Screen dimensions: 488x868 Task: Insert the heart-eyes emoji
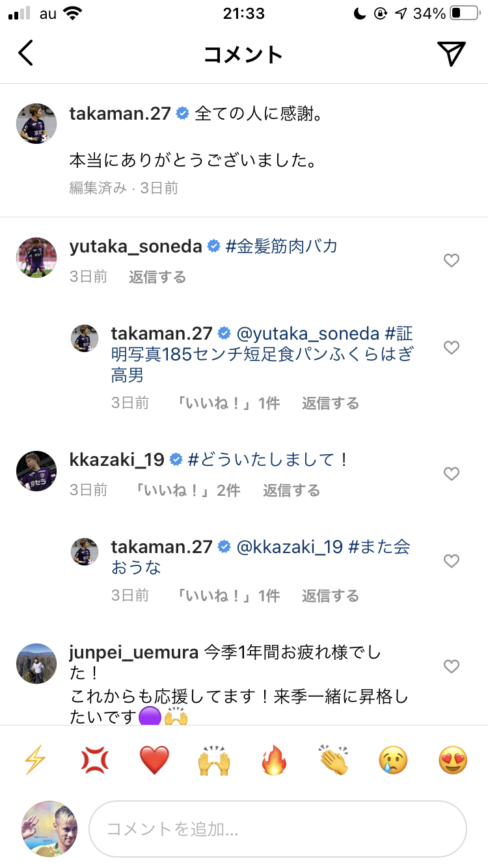click(x=453, y=760)
